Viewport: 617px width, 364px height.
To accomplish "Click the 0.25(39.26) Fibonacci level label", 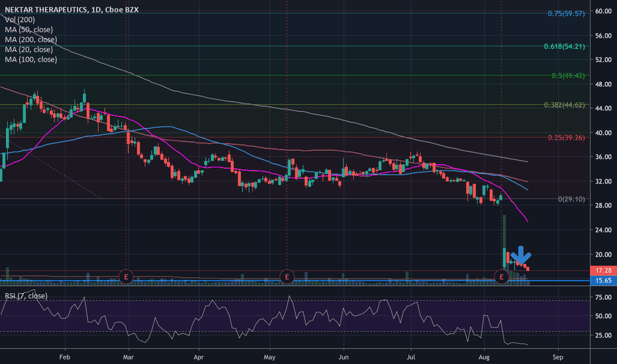I will [x=566, y=138].
